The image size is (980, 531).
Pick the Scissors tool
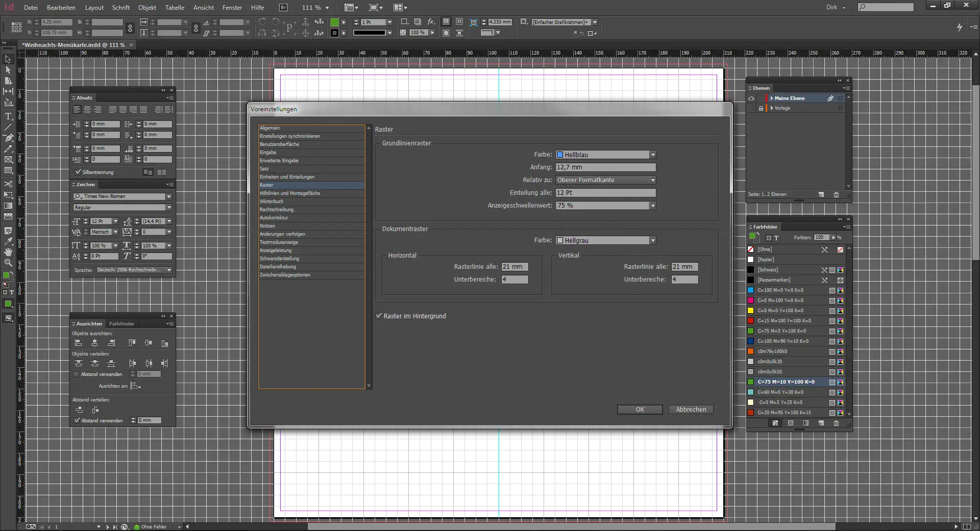coord(8,184)
